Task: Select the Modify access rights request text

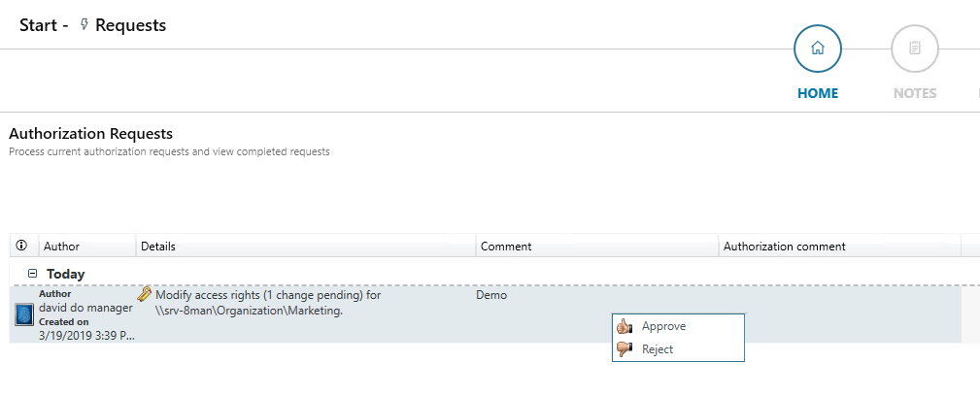Action: [x=267, y=295]
